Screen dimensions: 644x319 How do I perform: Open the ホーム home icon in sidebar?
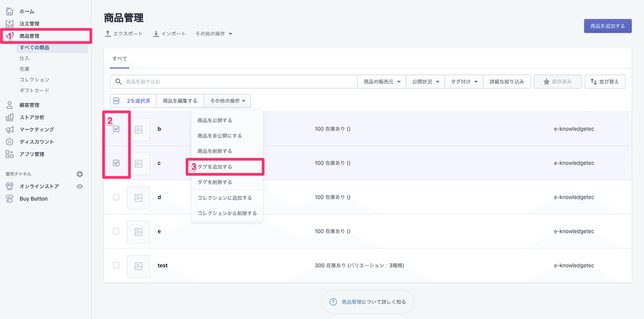9,11
